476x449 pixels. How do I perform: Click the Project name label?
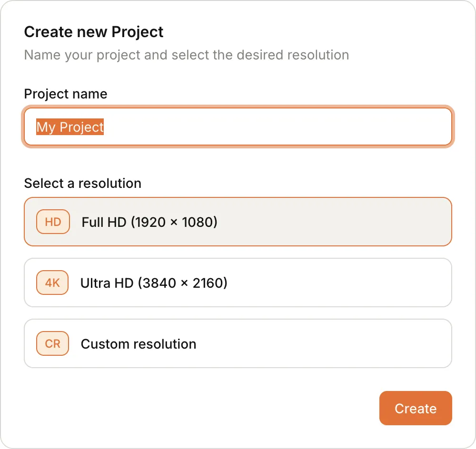(65, 94)
